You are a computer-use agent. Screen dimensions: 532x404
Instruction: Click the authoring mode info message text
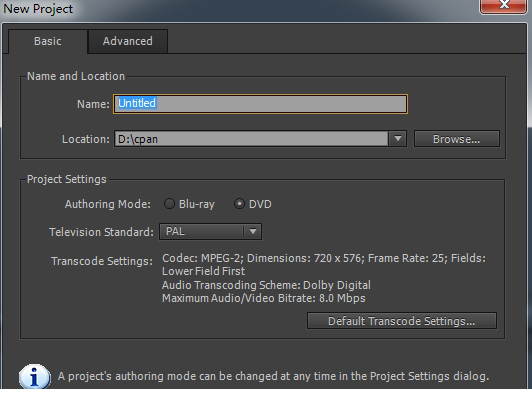coord(273,376)
